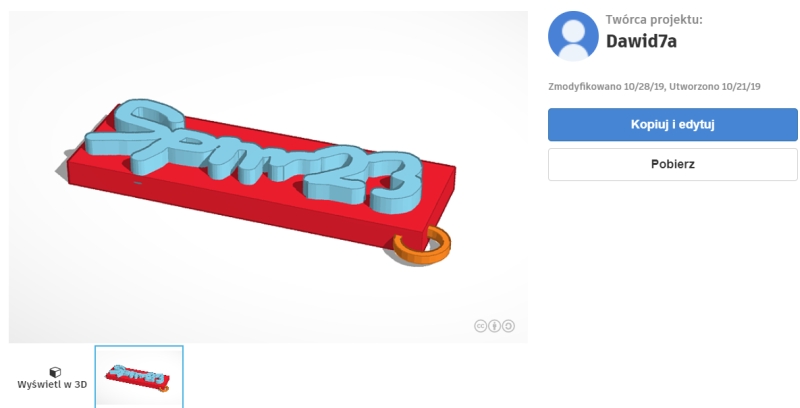Click the attribution person license icon
This screenshot has height=408, width=800.
(x=494, y=326)
